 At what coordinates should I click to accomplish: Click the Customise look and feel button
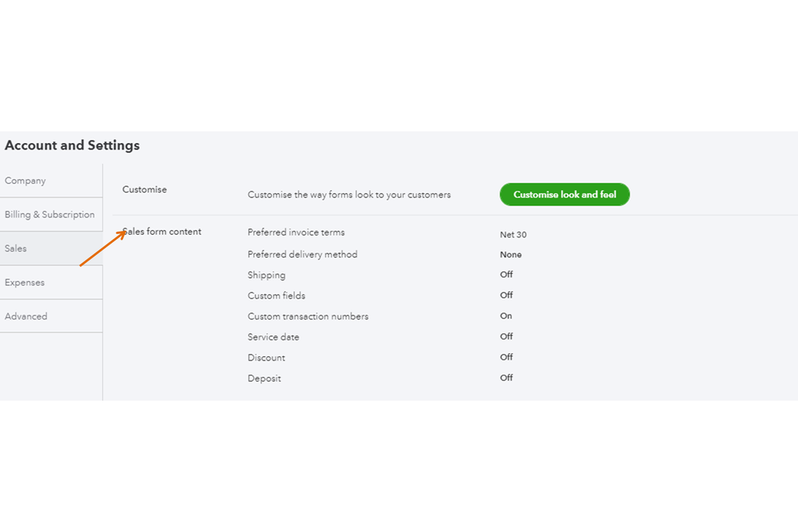[x=565, y=194]
